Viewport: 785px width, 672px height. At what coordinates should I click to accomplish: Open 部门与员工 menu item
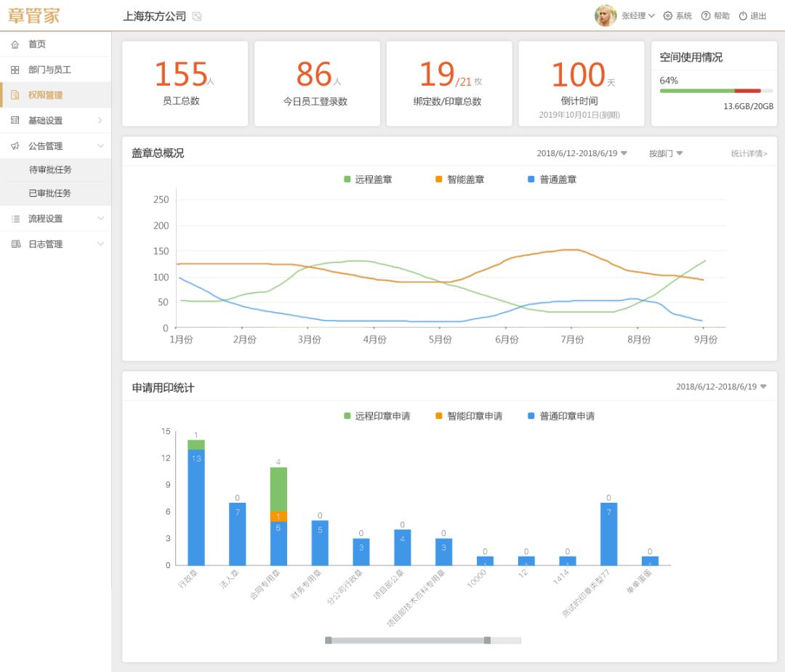pos(55,70)
